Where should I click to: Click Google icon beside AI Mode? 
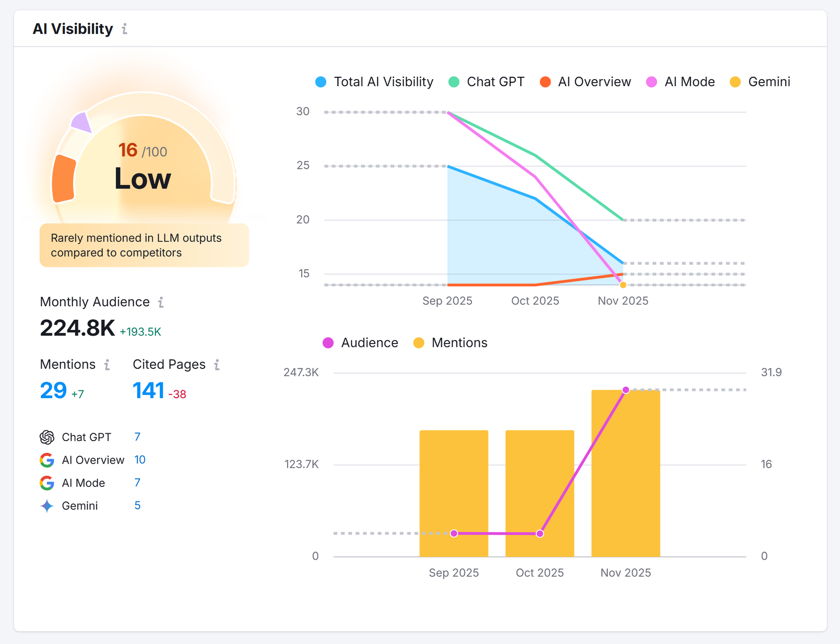click(x=47, y=483)
